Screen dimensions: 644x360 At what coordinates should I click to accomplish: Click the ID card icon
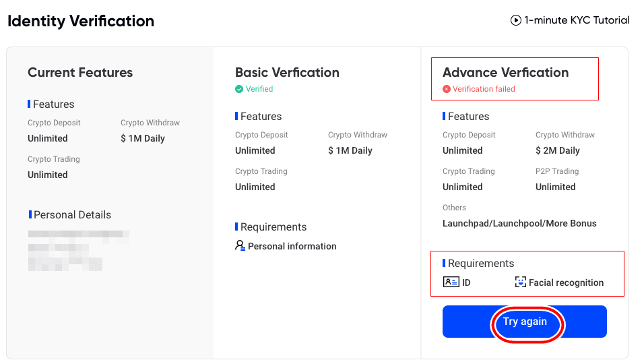click(x=451, y=282)
